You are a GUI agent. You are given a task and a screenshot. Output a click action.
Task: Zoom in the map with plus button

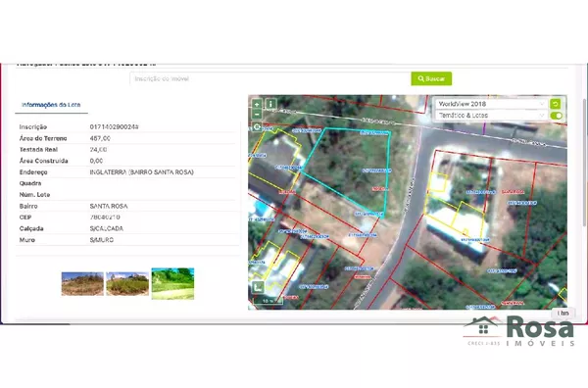point(257,104)
